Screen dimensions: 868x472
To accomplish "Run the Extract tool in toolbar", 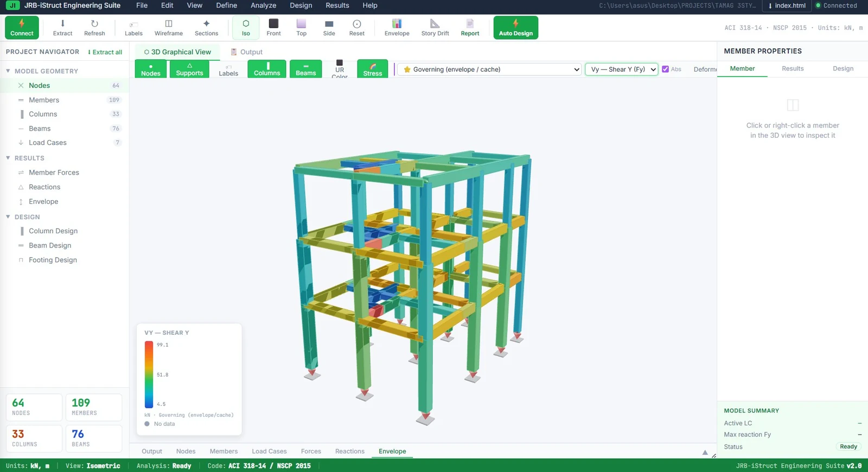I will tap(62, 28).
